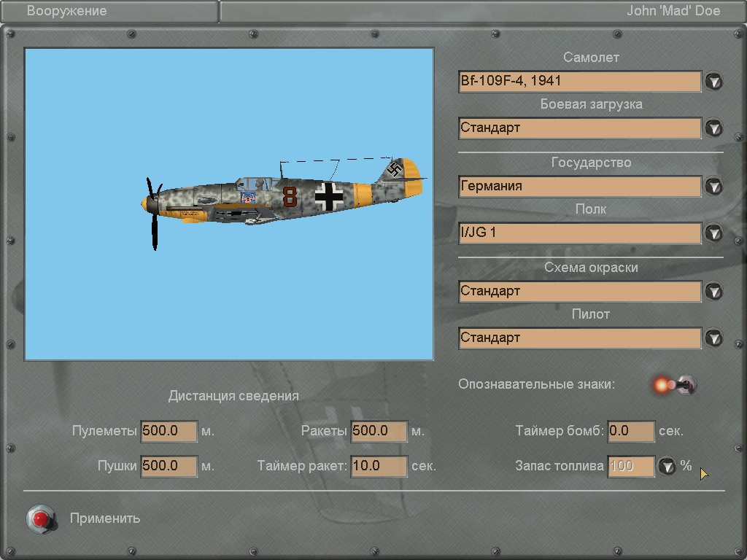The image size is (747, 560).
Task: Click the Вооружение title tab
Action: pos(109,11)
